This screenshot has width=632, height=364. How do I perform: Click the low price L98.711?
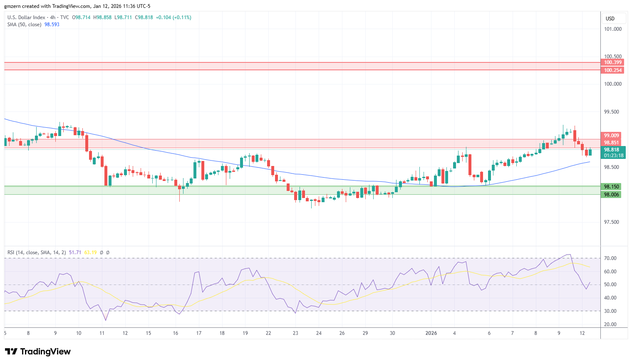123,17
